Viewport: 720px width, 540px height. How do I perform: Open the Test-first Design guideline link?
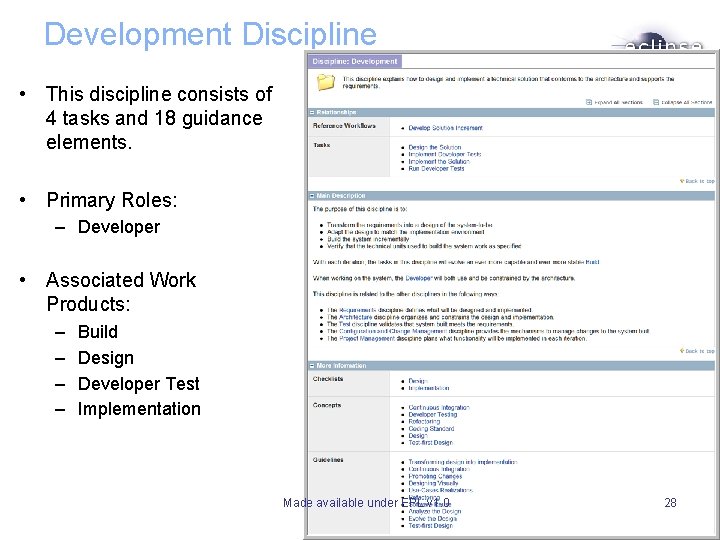pyautogui.click(x=431, y=526)
